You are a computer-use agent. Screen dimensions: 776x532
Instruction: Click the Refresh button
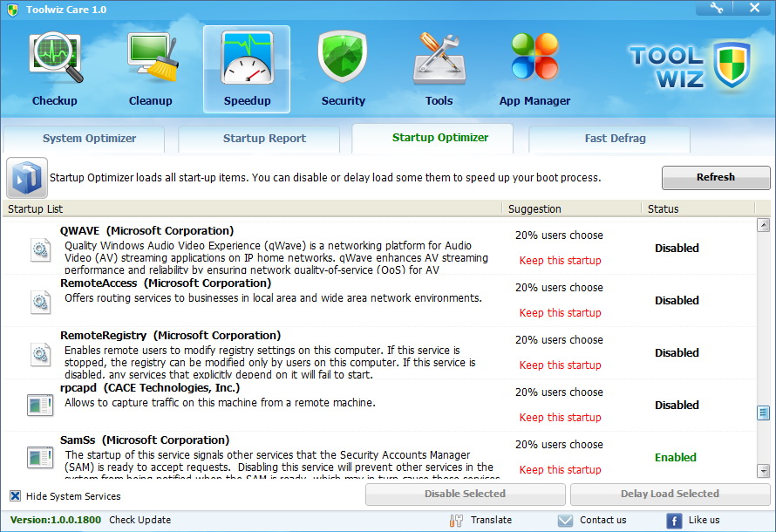click(x=716, y=178)
